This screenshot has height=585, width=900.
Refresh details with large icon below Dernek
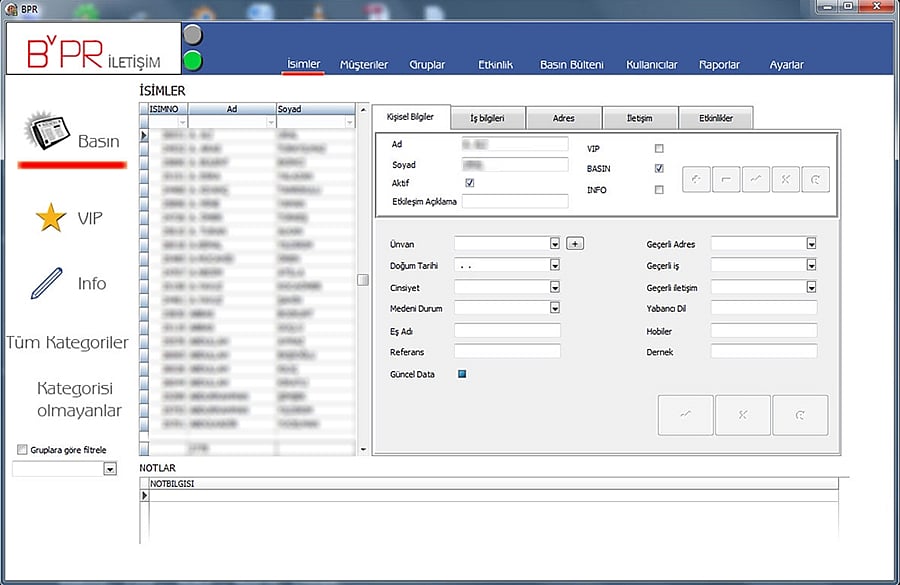tap(800, 414)
